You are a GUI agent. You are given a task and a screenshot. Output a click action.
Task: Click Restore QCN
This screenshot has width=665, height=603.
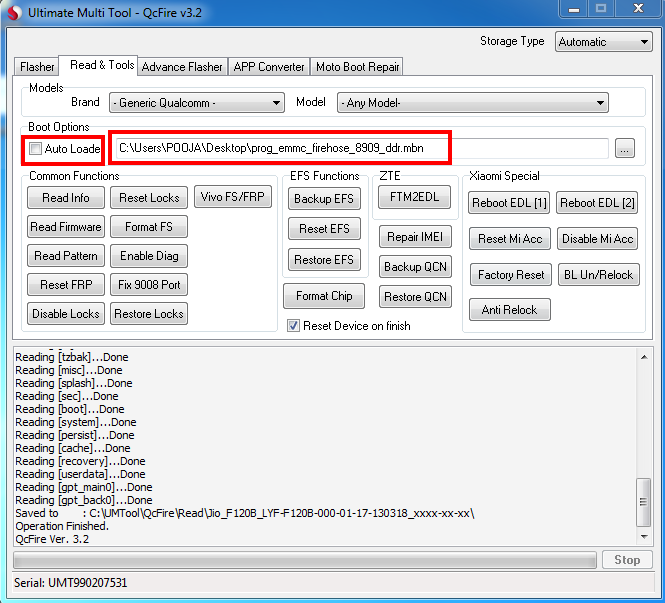tap(415, 296)
